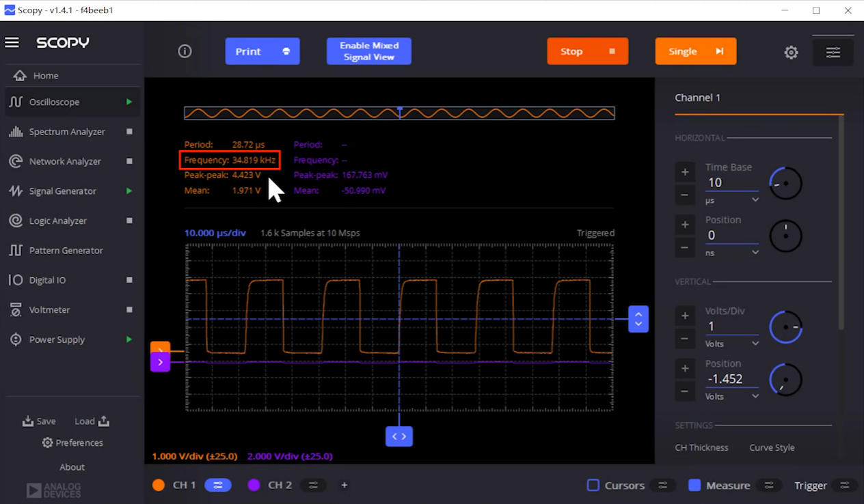
Task: Add a new channel with the plus button
Action: click(x=345, y=485)
